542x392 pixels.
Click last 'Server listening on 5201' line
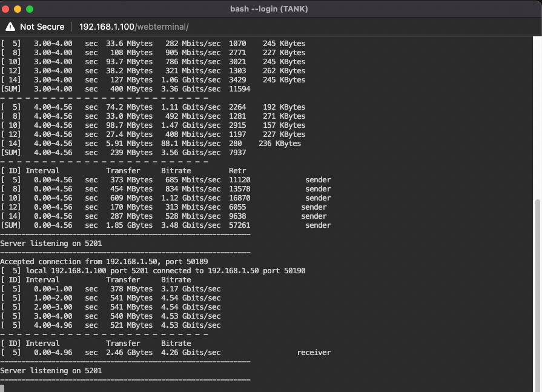tap(51, 371)
